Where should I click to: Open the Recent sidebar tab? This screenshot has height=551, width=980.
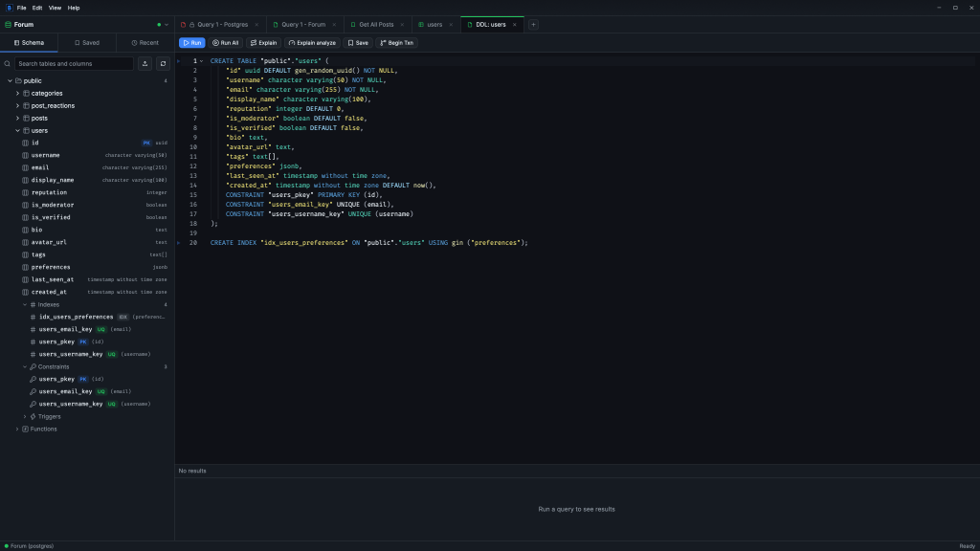click(145, 43)
